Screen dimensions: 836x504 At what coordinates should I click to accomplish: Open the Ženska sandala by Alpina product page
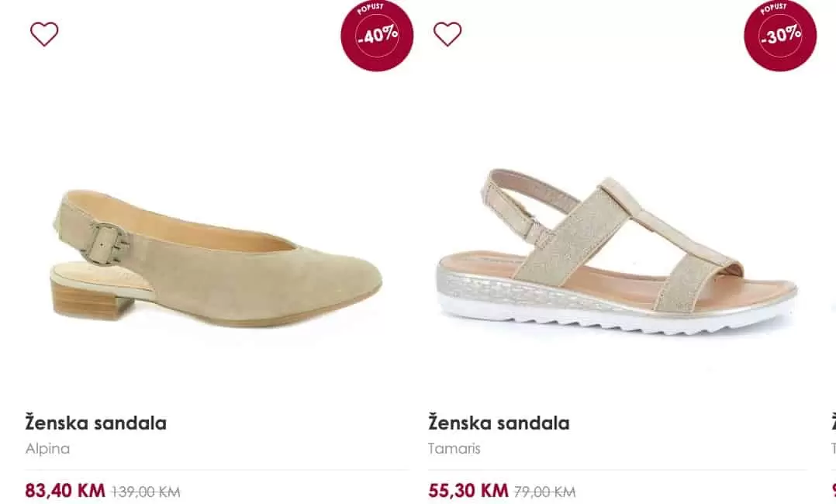(95, 423)
